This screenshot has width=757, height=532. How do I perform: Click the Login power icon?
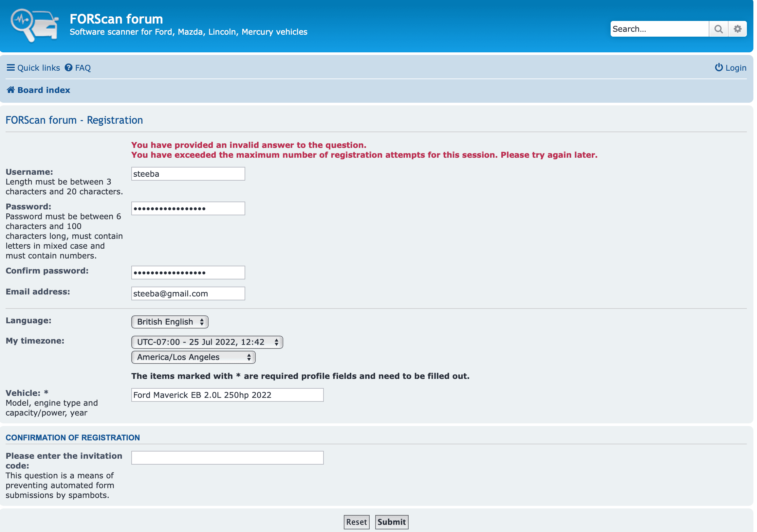coord(719,67)
